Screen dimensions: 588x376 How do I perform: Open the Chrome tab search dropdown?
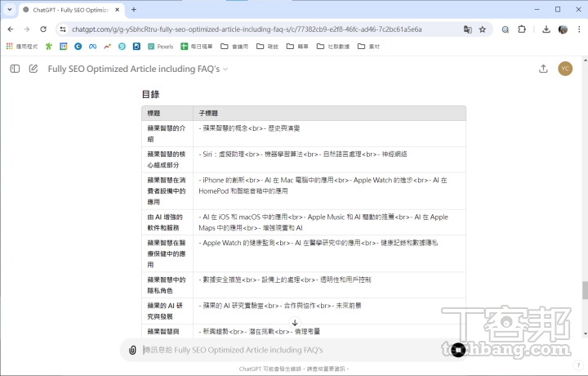coord(10,10)
